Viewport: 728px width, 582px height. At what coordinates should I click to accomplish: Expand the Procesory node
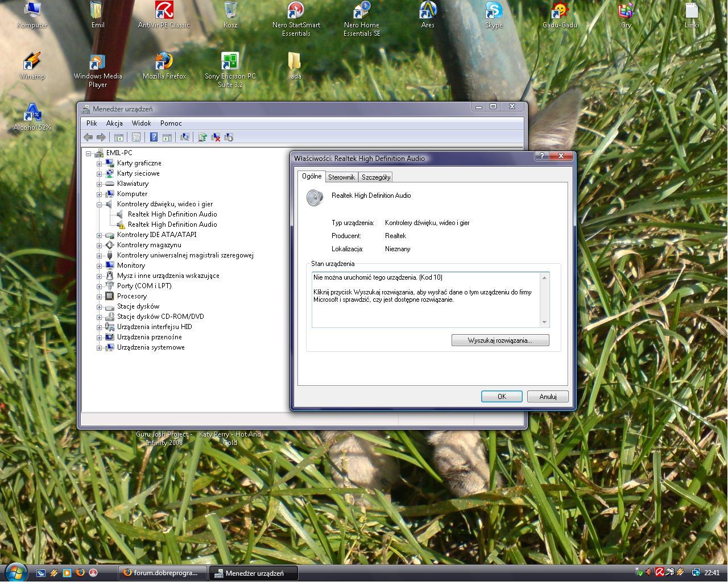click(x=99, y=296)
